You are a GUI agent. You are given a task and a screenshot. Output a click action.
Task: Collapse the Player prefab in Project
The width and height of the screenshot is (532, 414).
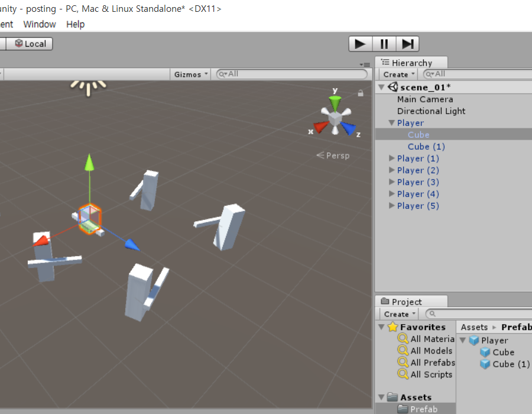[462, 340]
